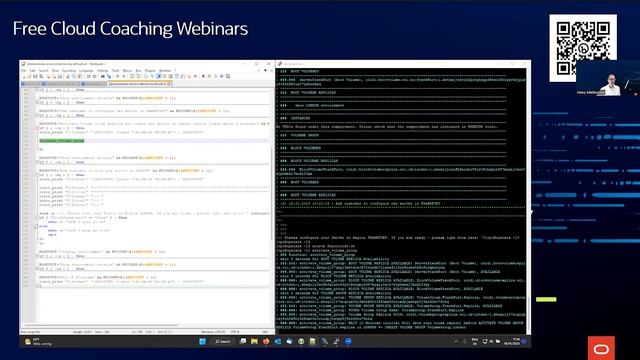
Task: Click the Open file toolbar icon
Action: (x=29, y=76)
